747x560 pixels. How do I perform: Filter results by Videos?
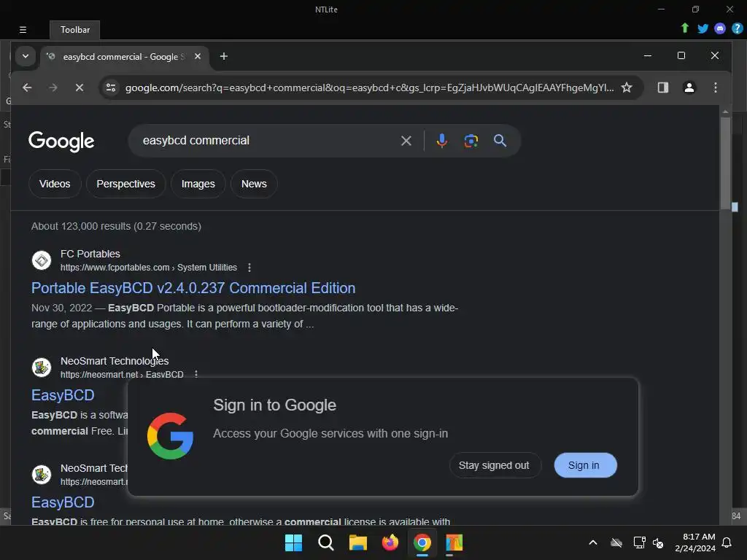pyautogui.click(x=55, y=184)
